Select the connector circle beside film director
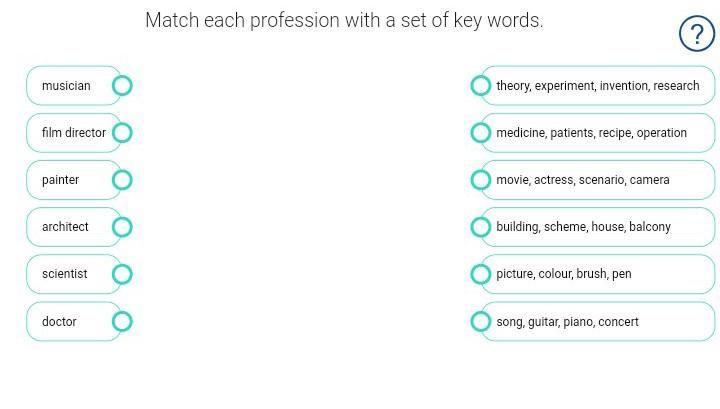 122,133
